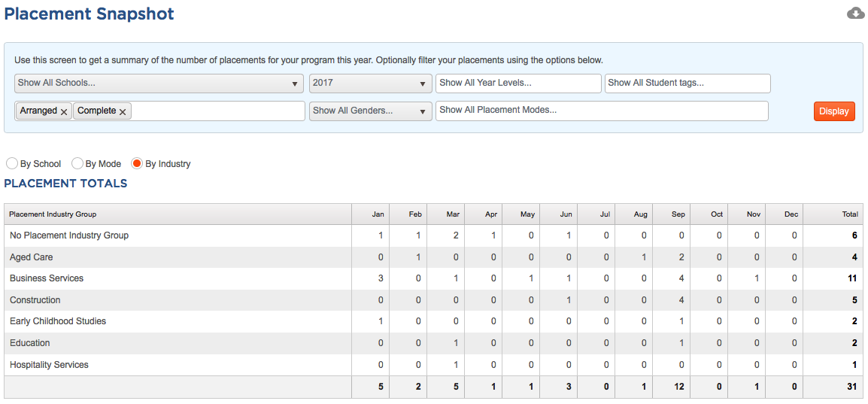Image resolution: width=868 pixels, height=404 pixels.
Task: Click the Total column header
Action: click(833, 214)
